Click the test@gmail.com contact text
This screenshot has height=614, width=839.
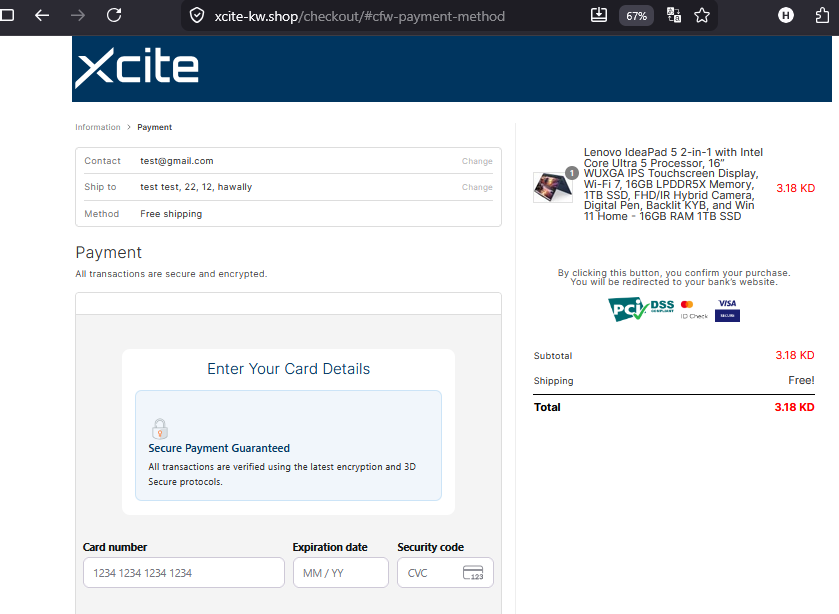[x=177, y=161]
